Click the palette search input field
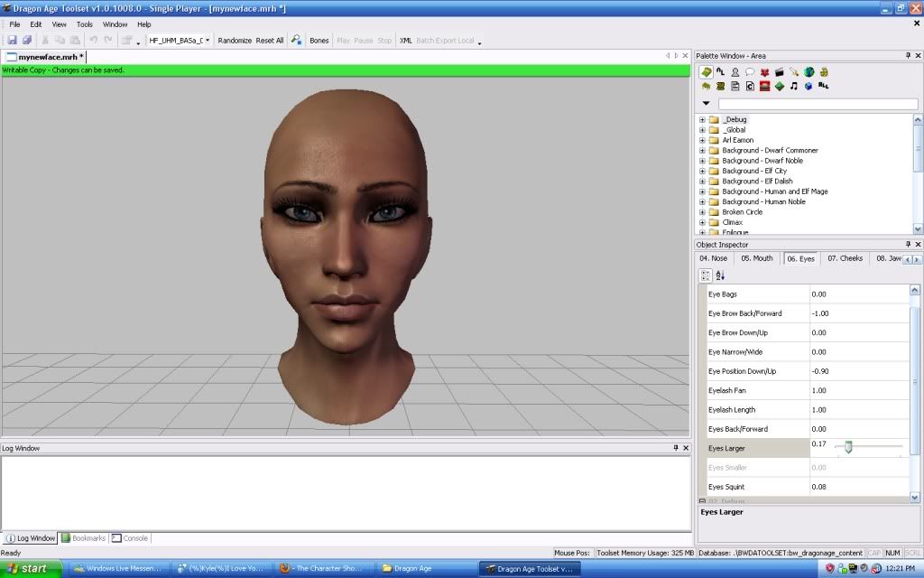 click(x=818, y=104)
